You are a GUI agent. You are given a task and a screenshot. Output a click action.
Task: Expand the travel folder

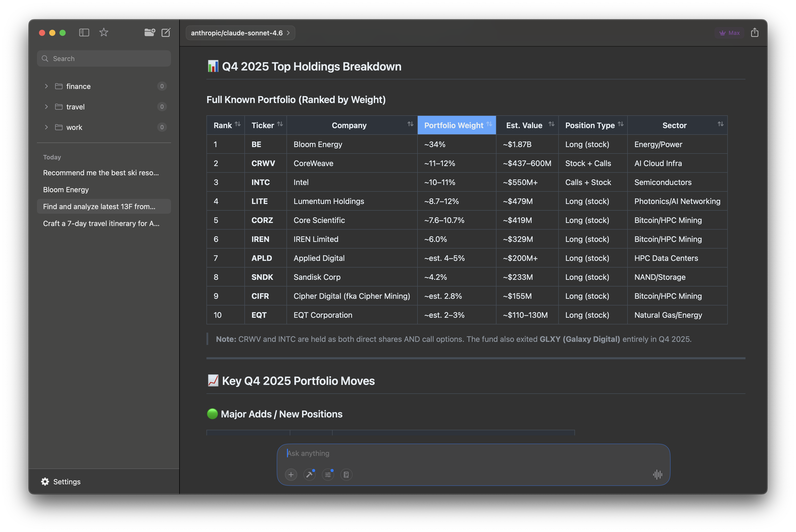[46, 107]
